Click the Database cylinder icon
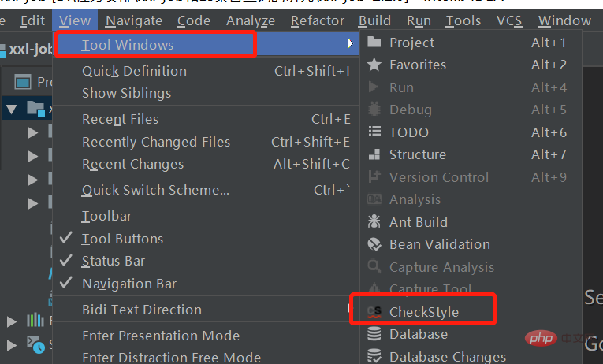 click(x=374, y=333)
